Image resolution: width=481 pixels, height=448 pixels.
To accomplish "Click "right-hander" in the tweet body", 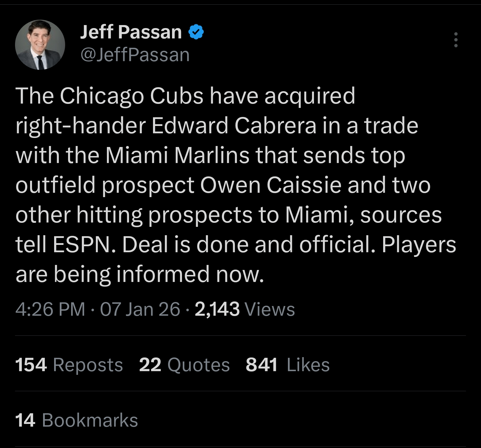I will tap(81, 126).
